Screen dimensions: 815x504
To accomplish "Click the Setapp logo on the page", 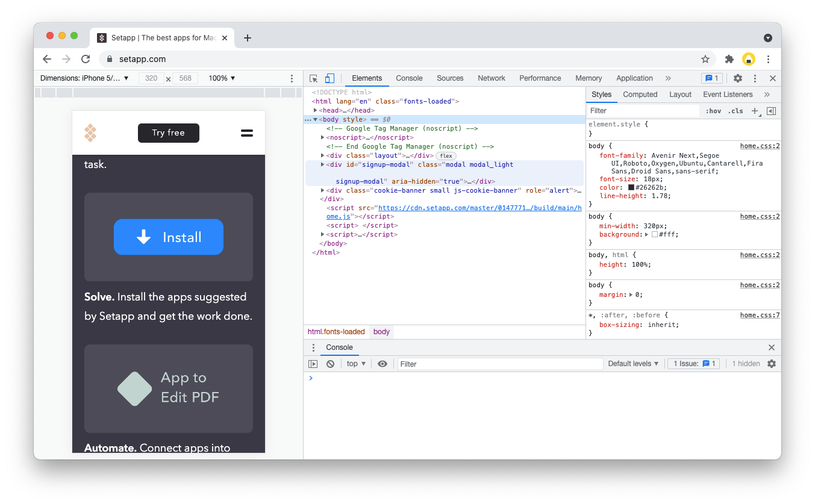I will point(90,133).
